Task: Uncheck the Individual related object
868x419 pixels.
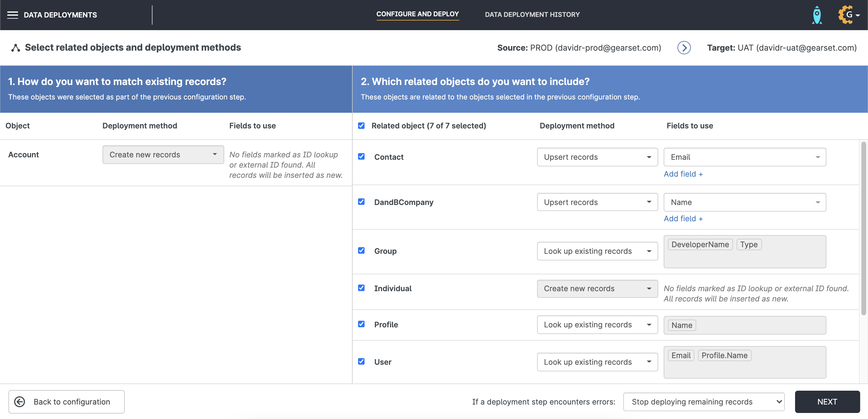Action: click(x=361, y=288)
